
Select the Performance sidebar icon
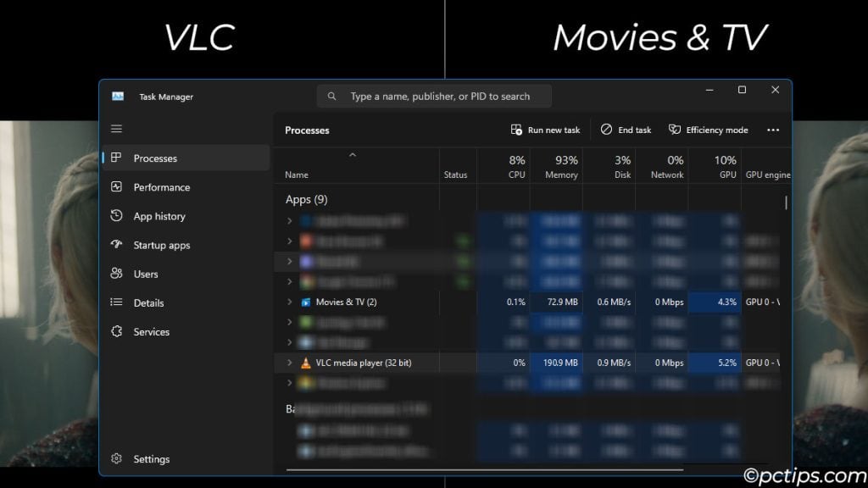pos(116,187)
